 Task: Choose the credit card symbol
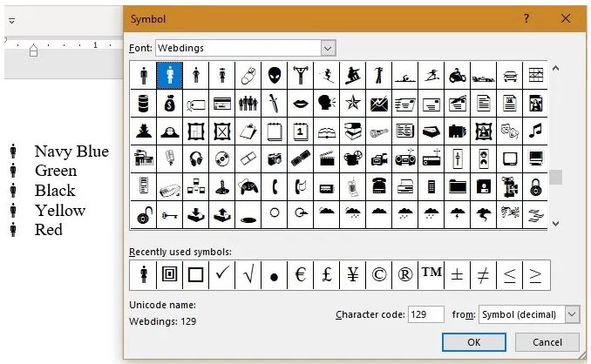(222, 103)
